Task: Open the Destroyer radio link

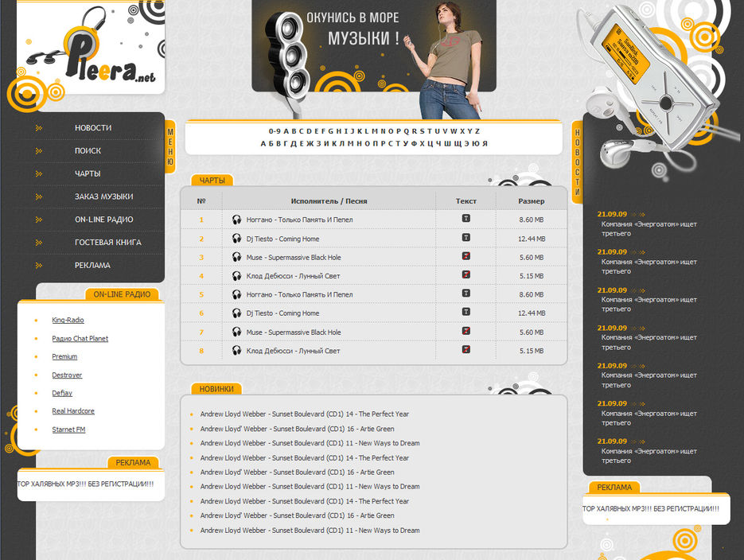Action: click(x=67, y=375)
